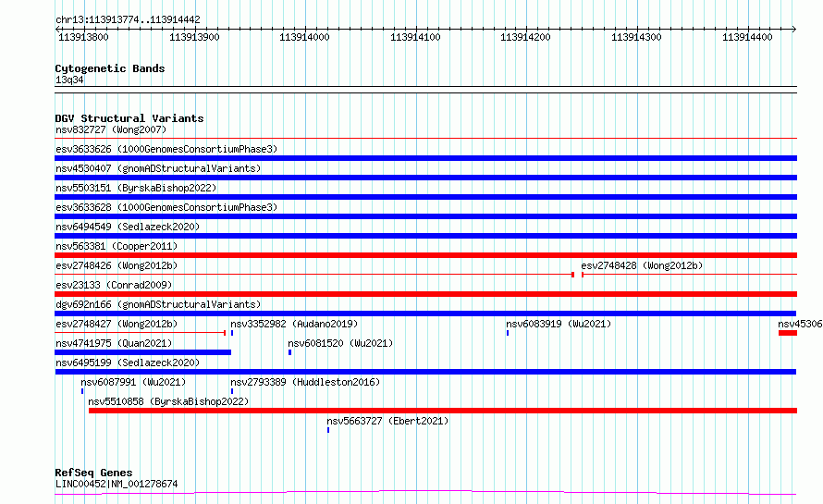Click the red bar under nsv563381

[x=425, y=255]
